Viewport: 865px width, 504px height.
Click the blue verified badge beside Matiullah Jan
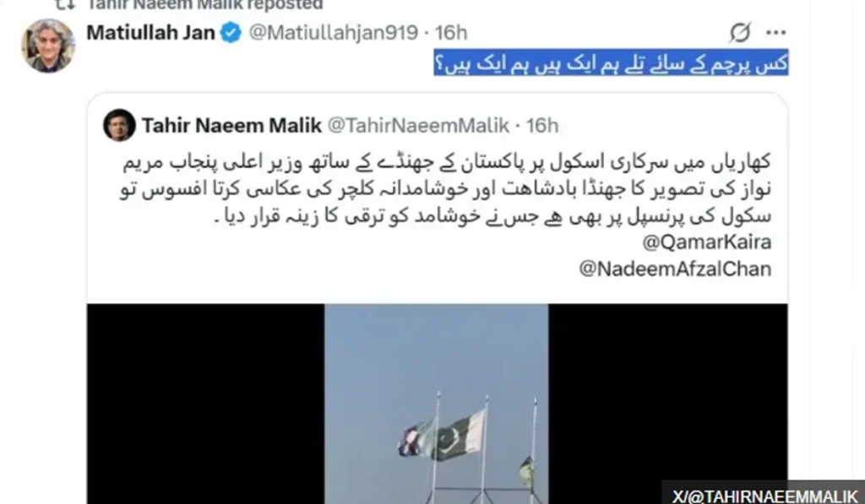(231, 33)
